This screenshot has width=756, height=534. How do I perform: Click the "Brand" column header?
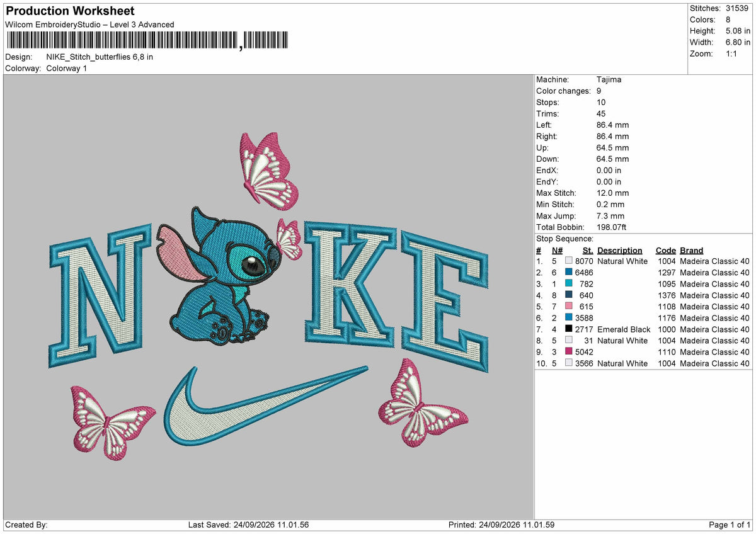coord(692,250)
